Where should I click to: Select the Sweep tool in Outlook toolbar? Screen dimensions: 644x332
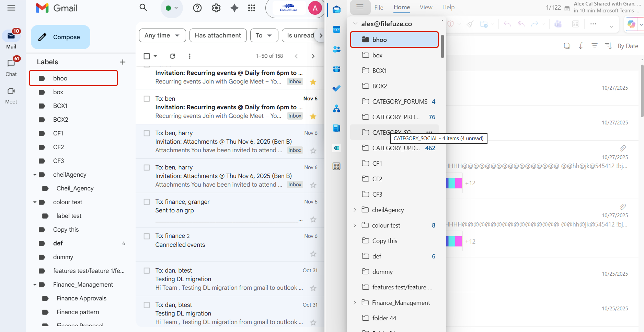(x=470, y=24)
